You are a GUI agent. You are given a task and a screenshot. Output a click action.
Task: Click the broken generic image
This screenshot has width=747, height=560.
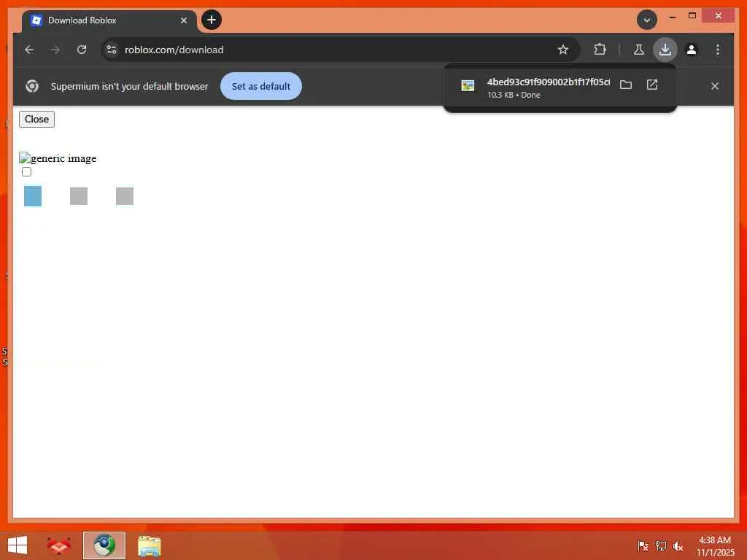pyautogui.click(x=58, y=158)
